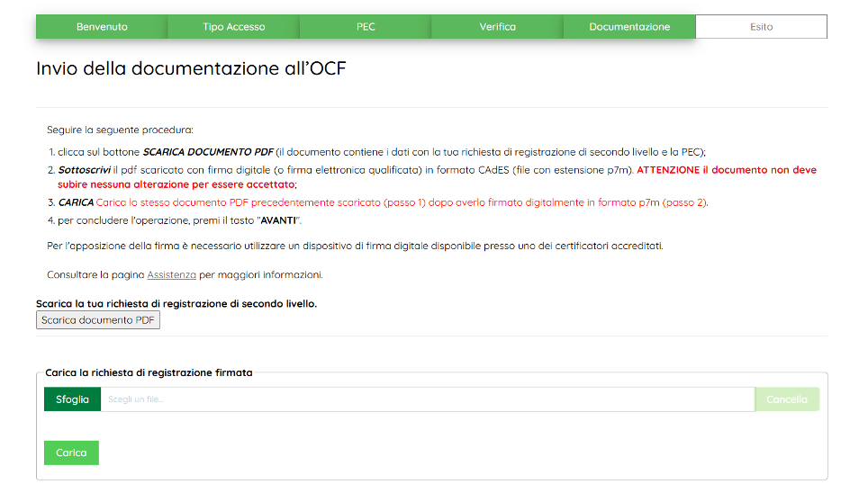Image resolution: width=868 pixels, height=493 pixels.
Task: Submit upload with the Carica button
Action: click(x=71, y=453)
